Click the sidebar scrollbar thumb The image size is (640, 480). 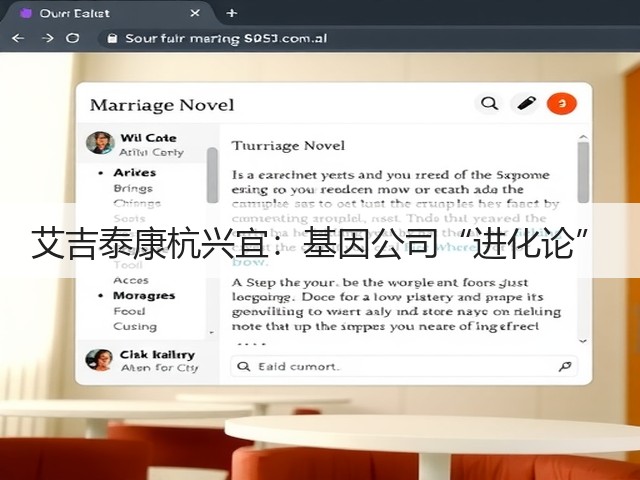212,176
